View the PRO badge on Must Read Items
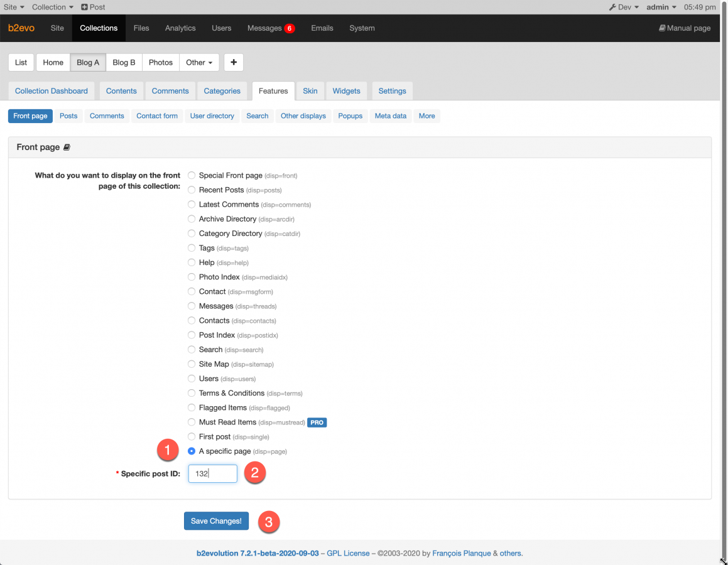This screenshot has height=565, width=728. point(317,422)
